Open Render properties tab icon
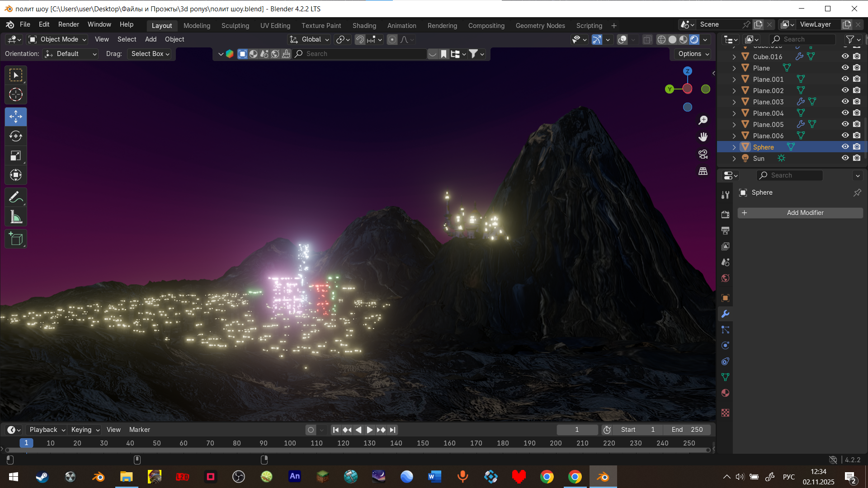 click(x=726, y=215)
